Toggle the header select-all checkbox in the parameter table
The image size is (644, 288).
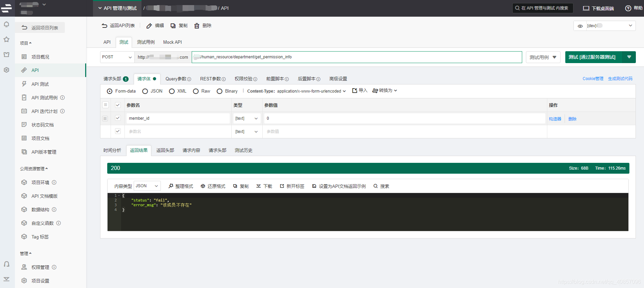click(x=118, y=105)
